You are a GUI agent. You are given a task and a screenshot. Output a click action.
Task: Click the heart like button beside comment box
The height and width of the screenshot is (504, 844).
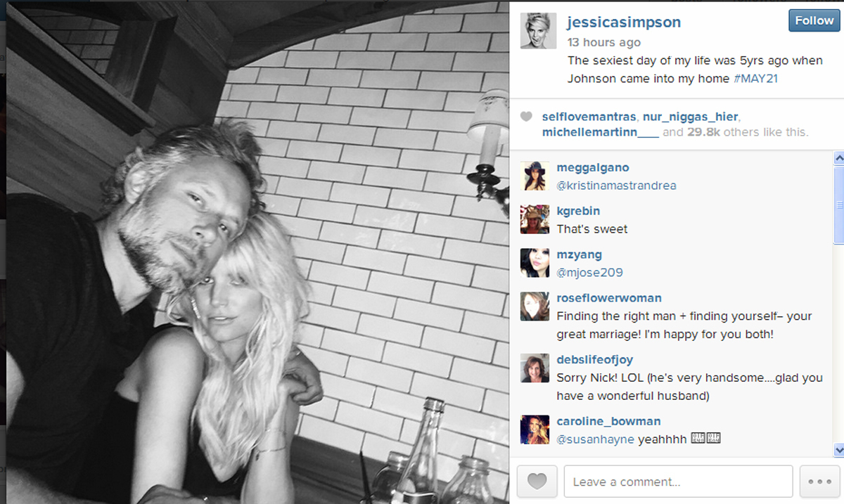click(537, 482)
